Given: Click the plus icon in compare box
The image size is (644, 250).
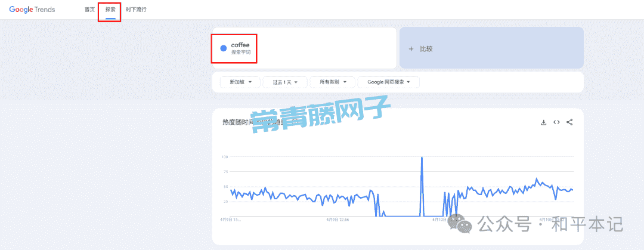Looking at the screenshot, I should pyautogui.click(x=411, y=49).
